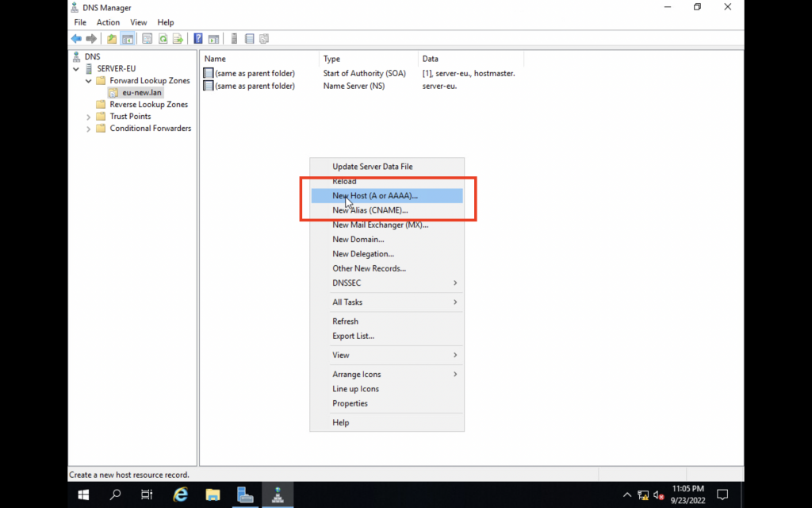Choose New Host (A or AAAA)...
Viewport: 812px width, 508px height.
pyautogui.click(x=387, y=196)
